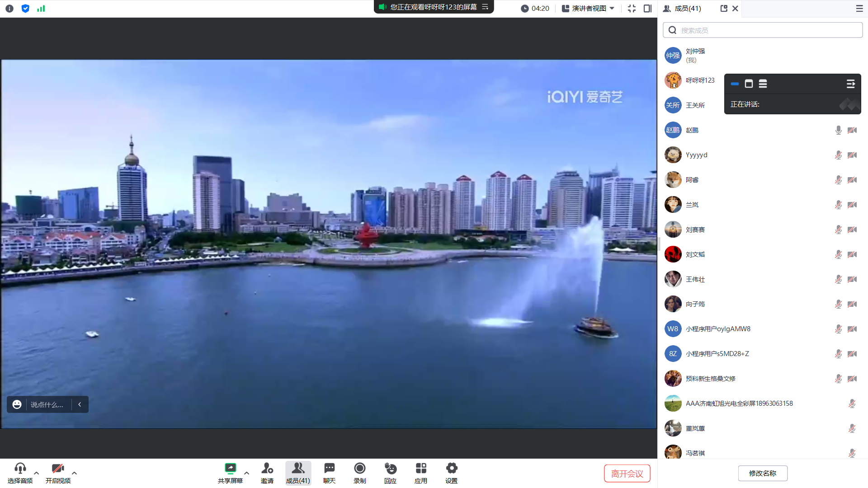Click the 搜索成员 search field
The image size is (868, 488).
tap(763, 30)
